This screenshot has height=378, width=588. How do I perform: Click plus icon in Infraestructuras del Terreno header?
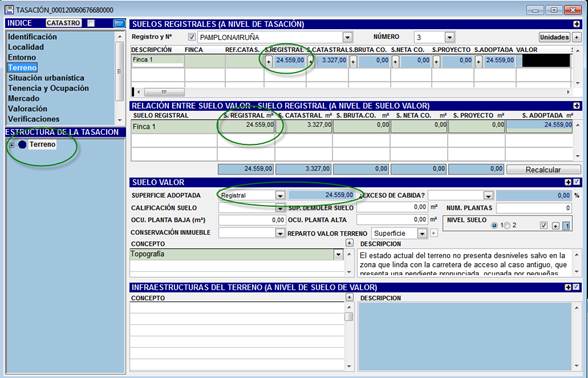tap(568, 287)
